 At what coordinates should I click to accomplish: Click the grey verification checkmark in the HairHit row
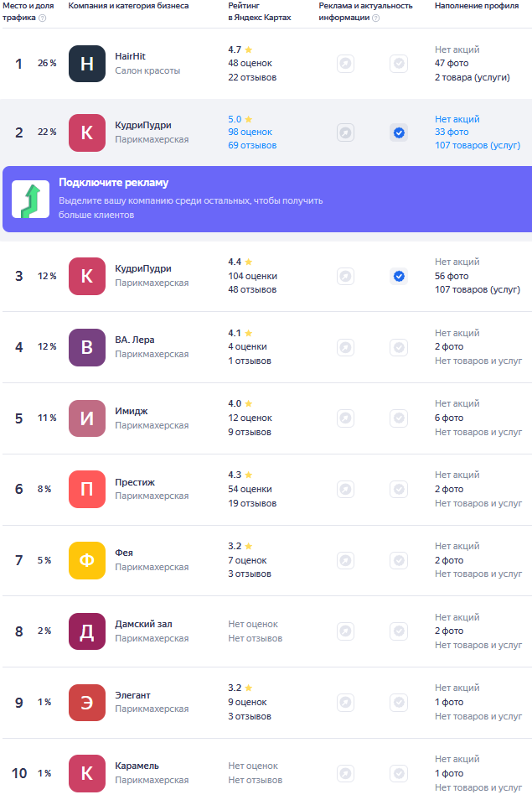[x=399, y=64]
